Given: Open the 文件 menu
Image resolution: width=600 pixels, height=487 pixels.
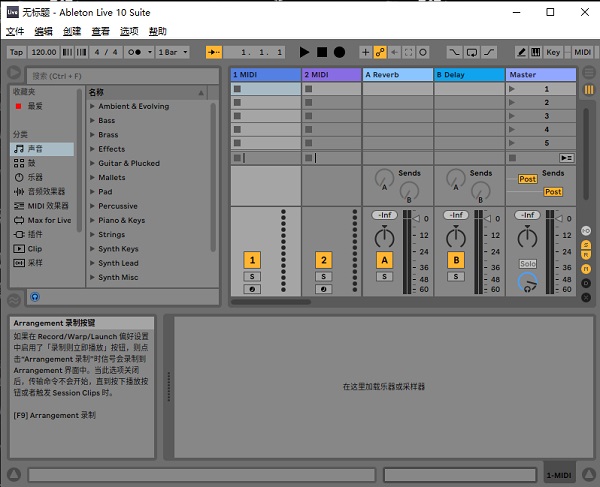Looking at the screenshot, I should 15,31.
